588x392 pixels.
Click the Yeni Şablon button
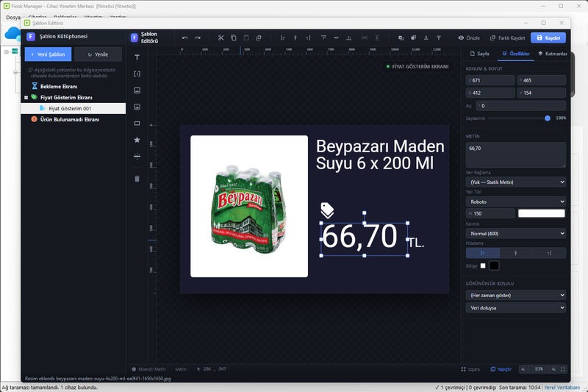coord(48,54)
